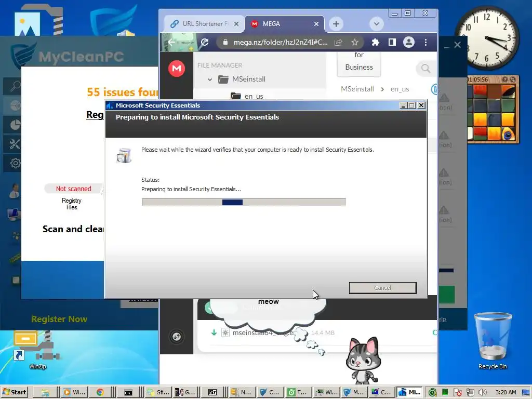Click the red MEGA logo
This screenshot has height=399, width=532.
point(177,68)
